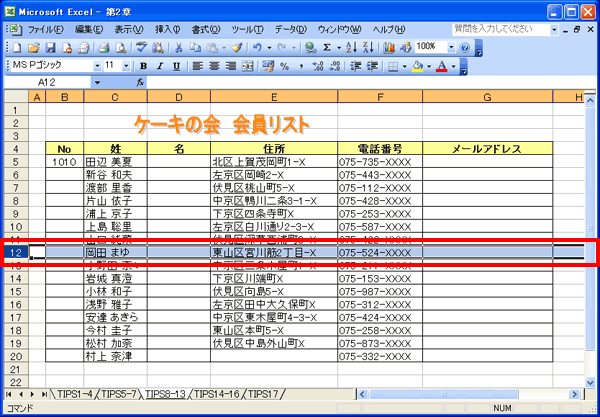Click the Open folder icon
The height and width of the screenshot is (417, 600).
(x=34, y=48)
